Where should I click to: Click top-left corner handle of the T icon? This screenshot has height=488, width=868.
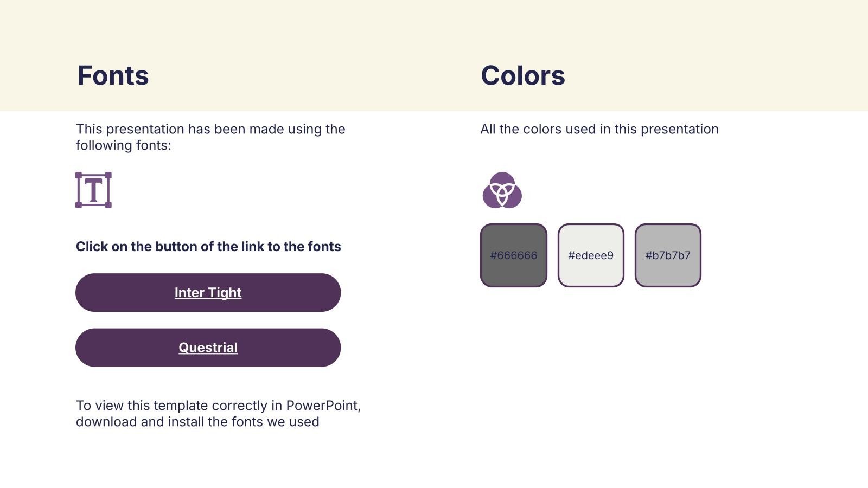coord(79,175)
